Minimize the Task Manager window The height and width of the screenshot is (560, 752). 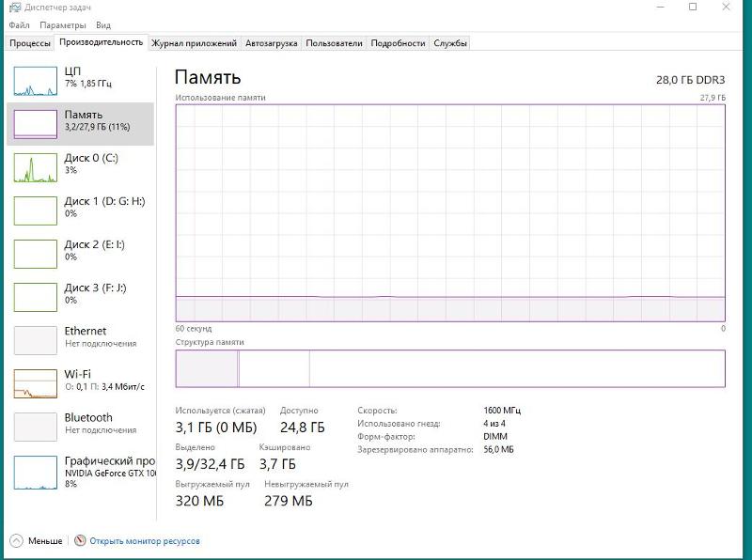[661, 7]
